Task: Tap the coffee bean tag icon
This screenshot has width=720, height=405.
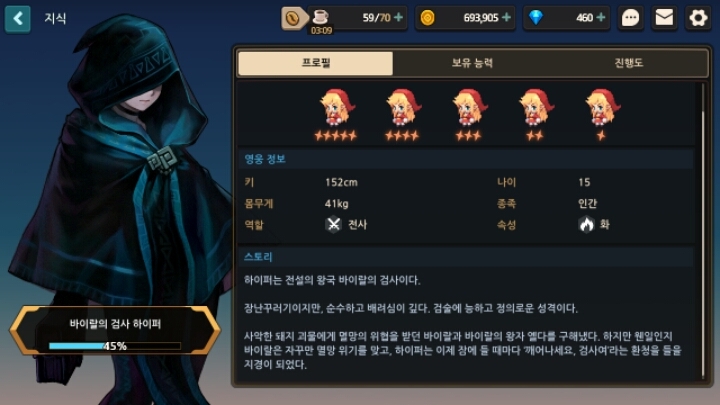Action: coord(293,18)
